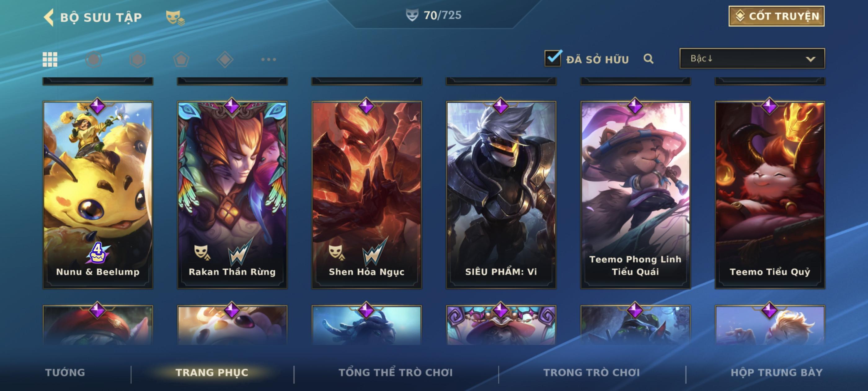Go back using the Bộ Sưu Tập arrow
This screenshot has height=391, width=868.
click(x=49, y=17)
